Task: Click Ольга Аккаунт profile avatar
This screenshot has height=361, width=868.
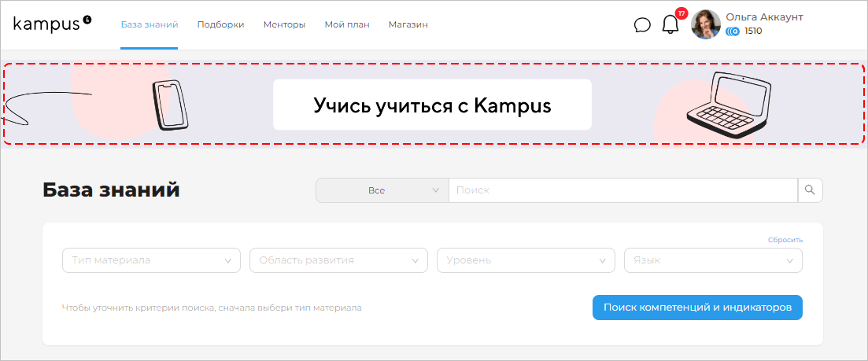Action: (706, 24)
